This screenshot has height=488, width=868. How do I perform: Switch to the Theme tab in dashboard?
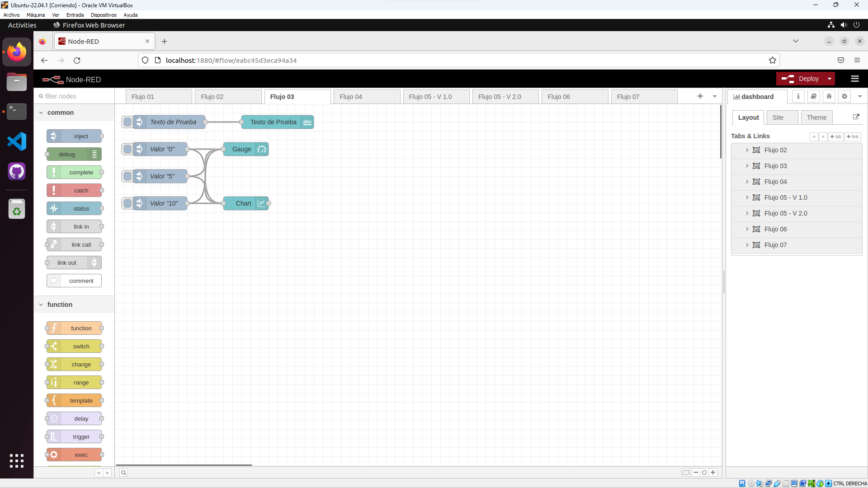pos(816,117)
